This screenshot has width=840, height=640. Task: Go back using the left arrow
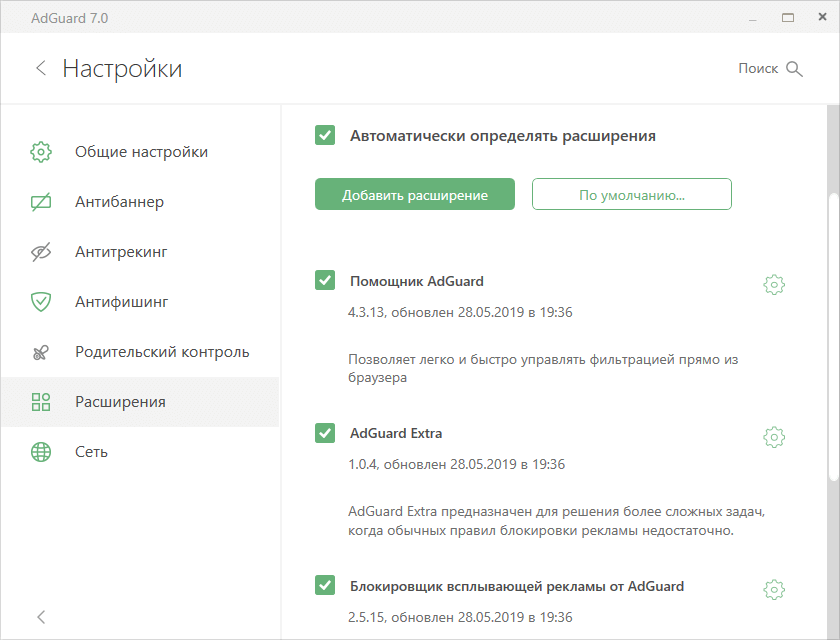point(40,68)
